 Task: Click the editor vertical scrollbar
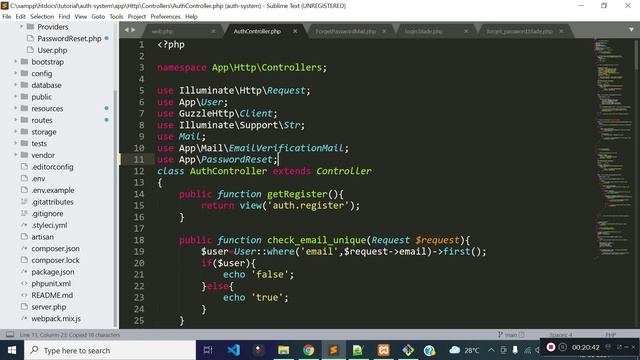[636, 55]
